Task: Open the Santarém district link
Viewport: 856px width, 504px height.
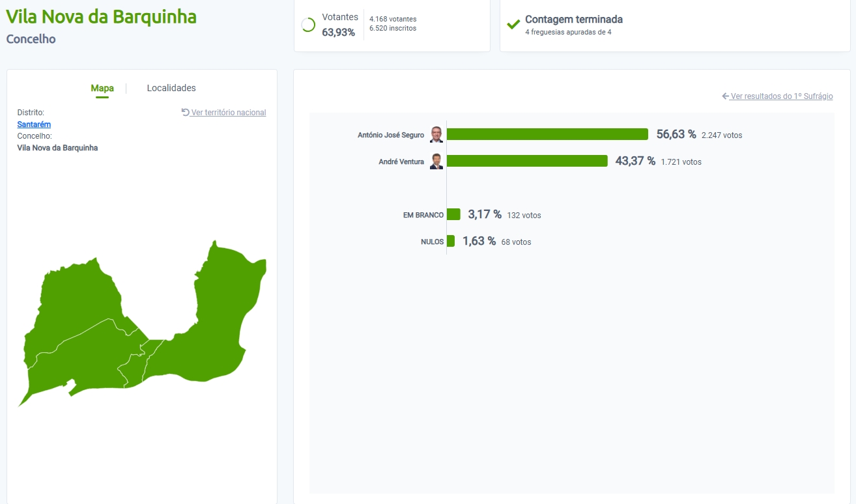Action: pos(34,124)
